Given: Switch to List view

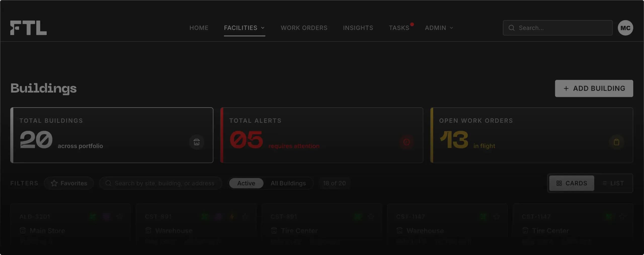Looking at the screenshot, I should click(613, 183).
